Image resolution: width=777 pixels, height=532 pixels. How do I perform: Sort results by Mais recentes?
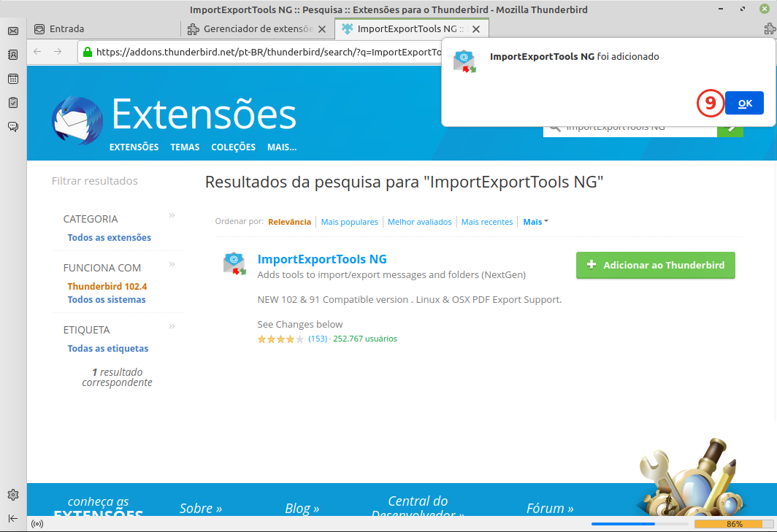pos(487,222)
